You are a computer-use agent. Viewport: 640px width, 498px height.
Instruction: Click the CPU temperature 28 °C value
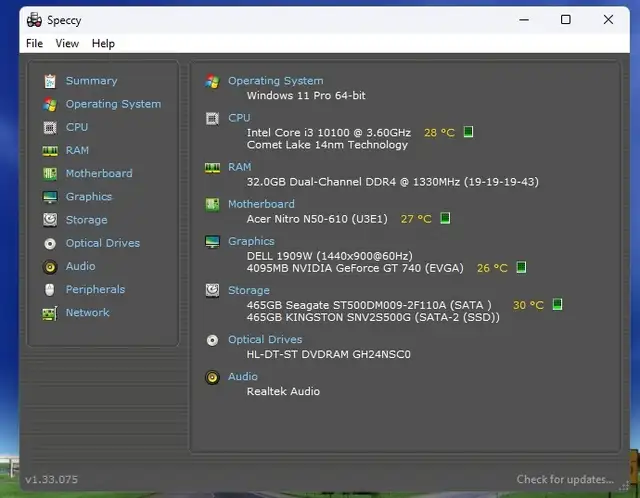click(x=439, y=133)
